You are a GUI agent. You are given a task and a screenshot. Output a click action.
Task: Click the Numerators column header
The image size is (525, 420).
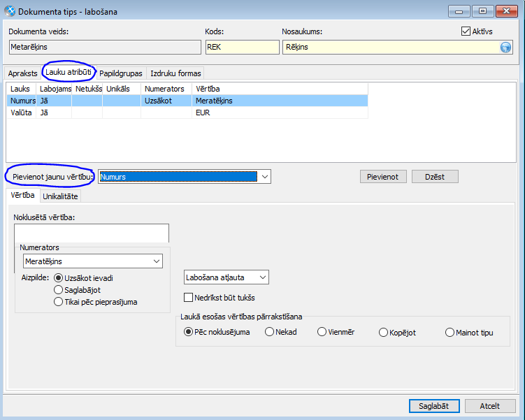pos(166,89)
